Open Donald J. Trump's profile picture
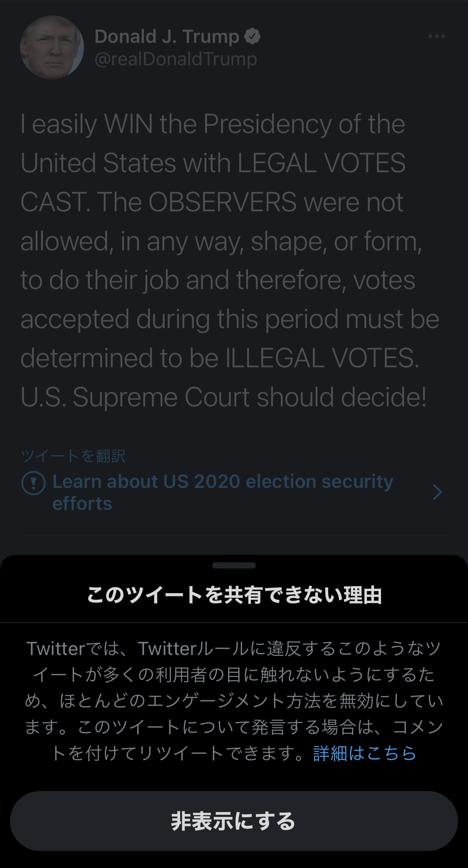The image size is (468, 868). [52, 47]
